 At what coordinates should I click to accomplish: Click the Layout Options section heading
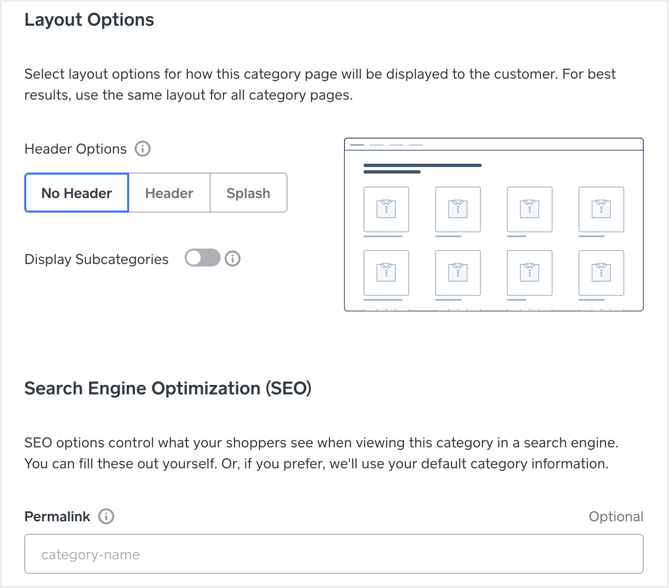click(x=89, y=20)
